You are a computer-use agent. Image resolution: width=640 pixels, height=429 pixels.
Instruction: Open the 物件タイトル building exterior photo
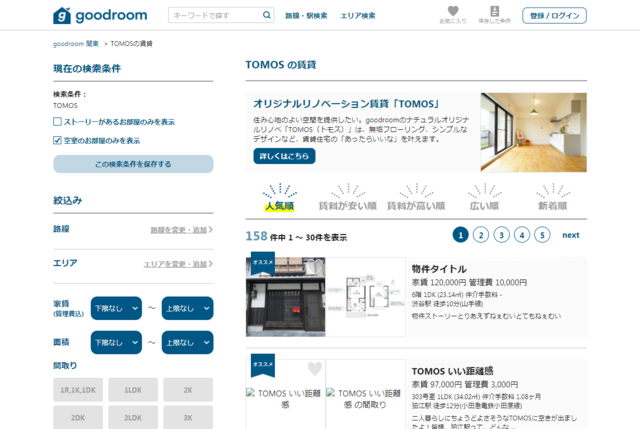coord(285,297)
